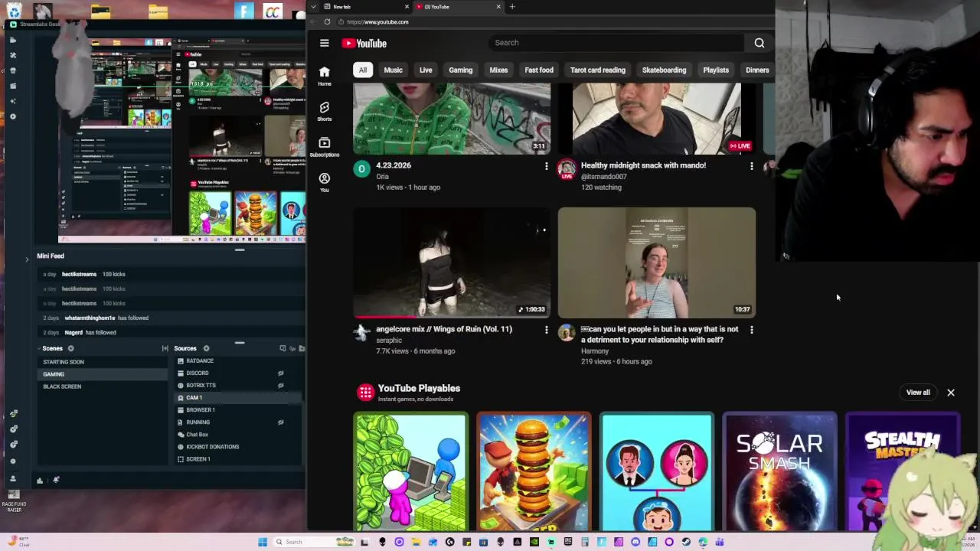Add a new scene in Streamlabs
The image size is (980, 551).
click(x=70, y=348)
